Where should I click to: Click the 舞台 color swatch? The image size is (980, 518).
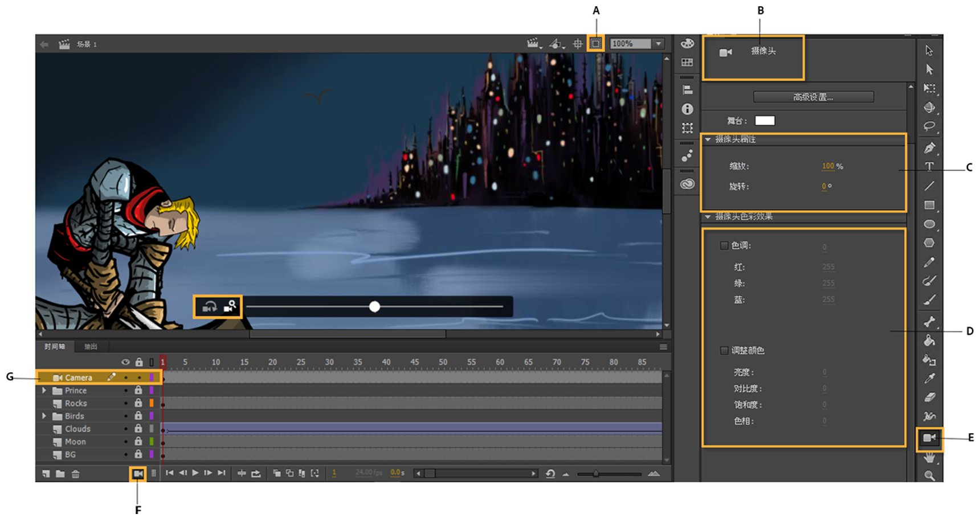point(765,121)
